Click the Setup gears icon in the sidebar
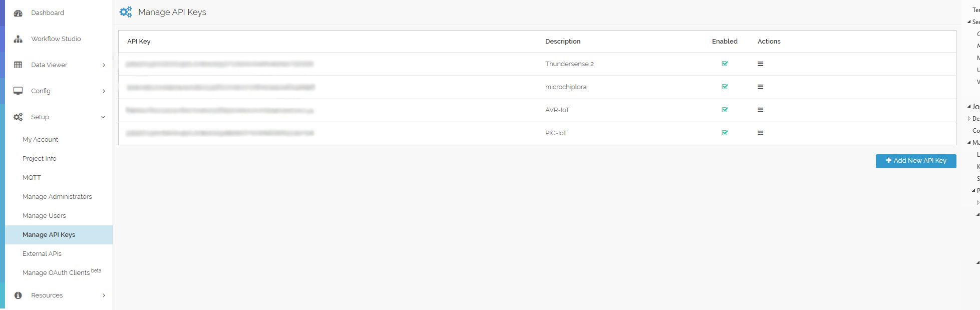Screen dimensions: 980x310 click(x=18, y=117)
